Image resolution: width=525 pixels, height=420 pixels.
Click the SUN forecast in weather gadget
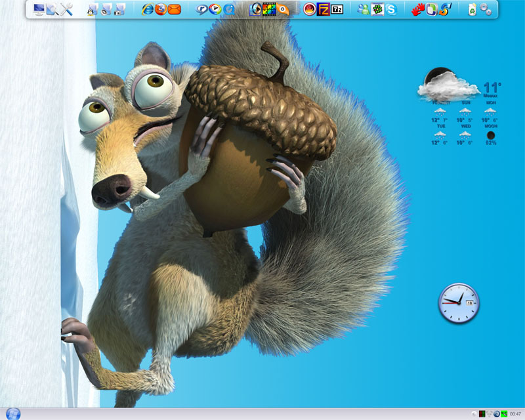pyautogui.click(x=466, y=112)
